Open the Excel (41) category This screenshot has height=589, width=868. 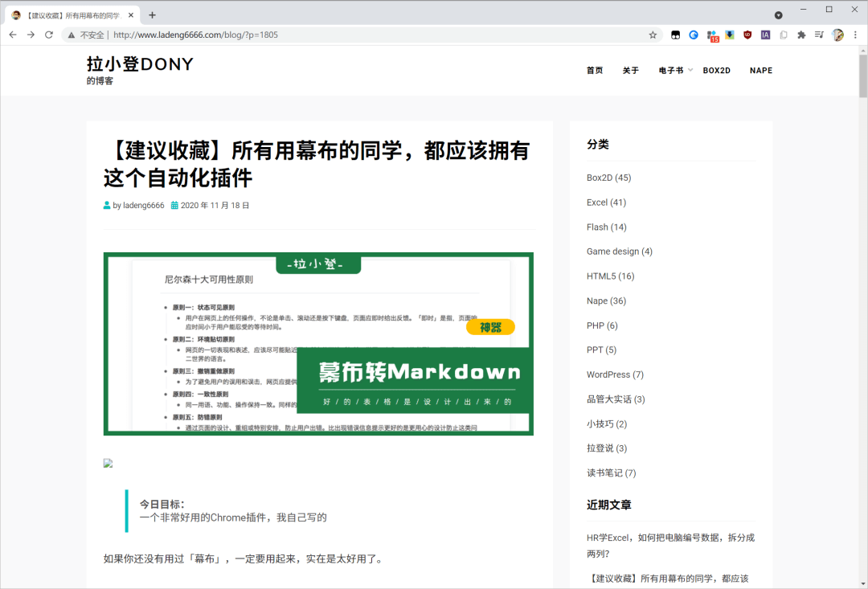pos(606,202)
